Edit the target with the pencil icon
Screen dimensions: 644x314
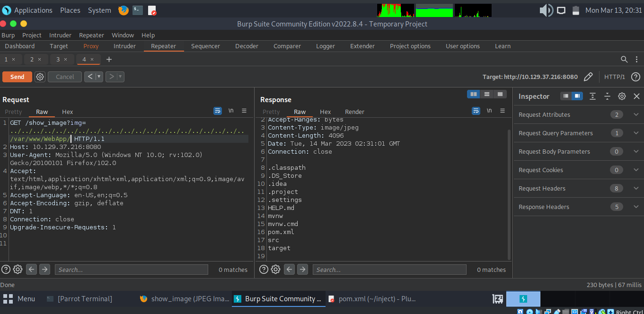tap(588, 77)
